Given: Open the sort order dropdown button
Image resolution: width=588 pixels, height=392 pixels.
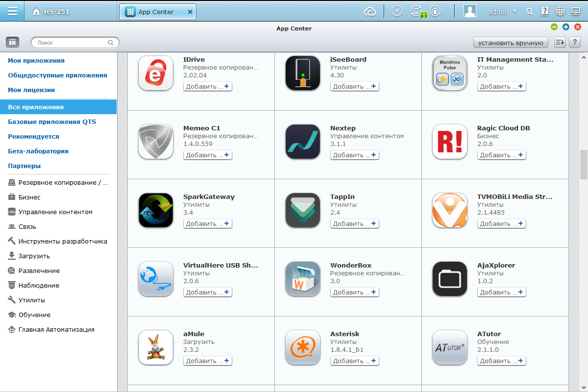Looking at the screenshot, I should (x=560, y=43).
